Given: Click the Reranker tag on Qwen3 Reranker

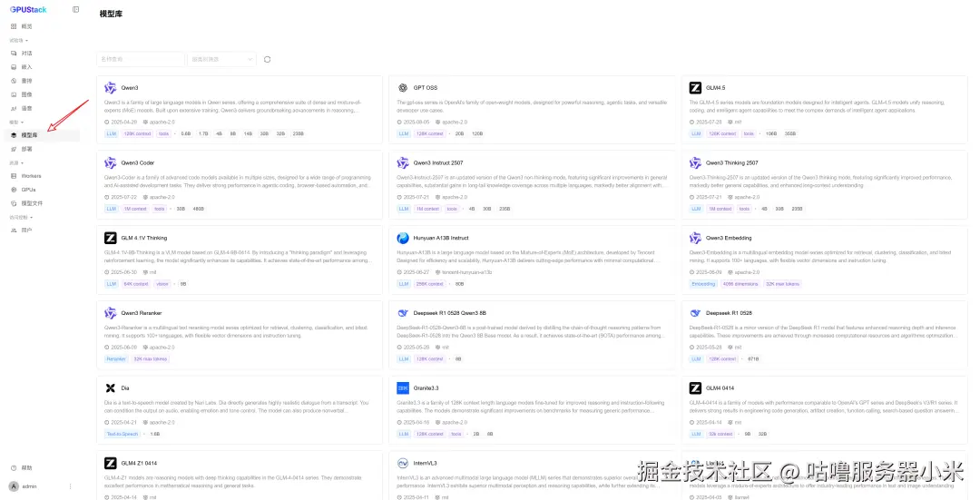Looking at the screenshot, I should coord(115,358).
